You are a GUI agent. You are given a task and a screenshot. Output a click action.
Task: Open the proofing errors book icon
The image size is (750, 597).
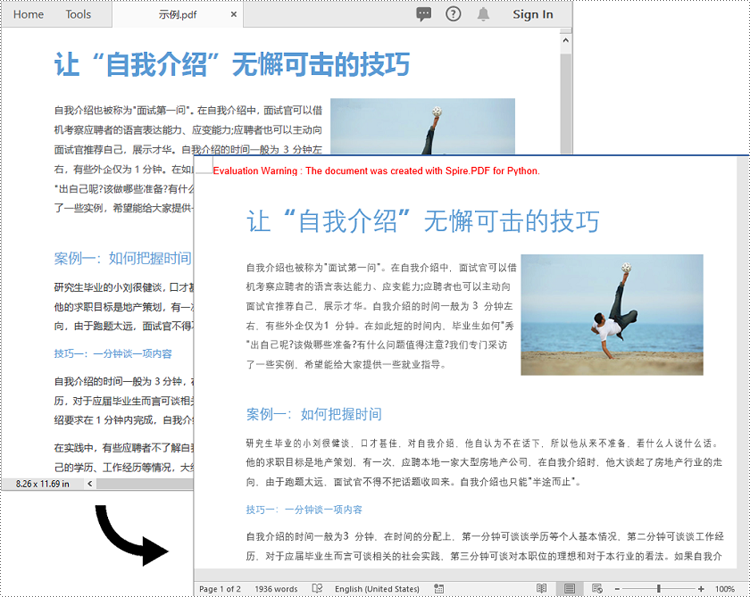pyautogui.click(x=317, y=588)
